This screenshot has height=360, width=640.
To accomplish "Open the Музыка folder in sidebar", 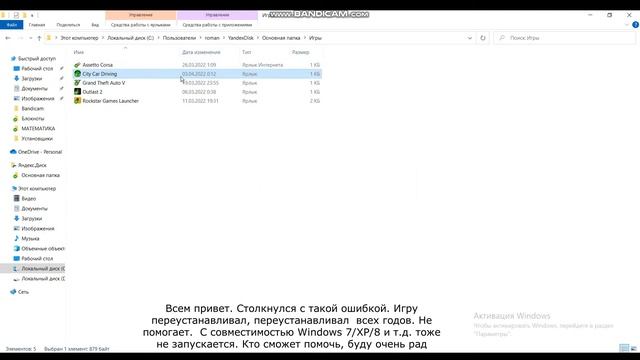I will click(x=30, y=238).
